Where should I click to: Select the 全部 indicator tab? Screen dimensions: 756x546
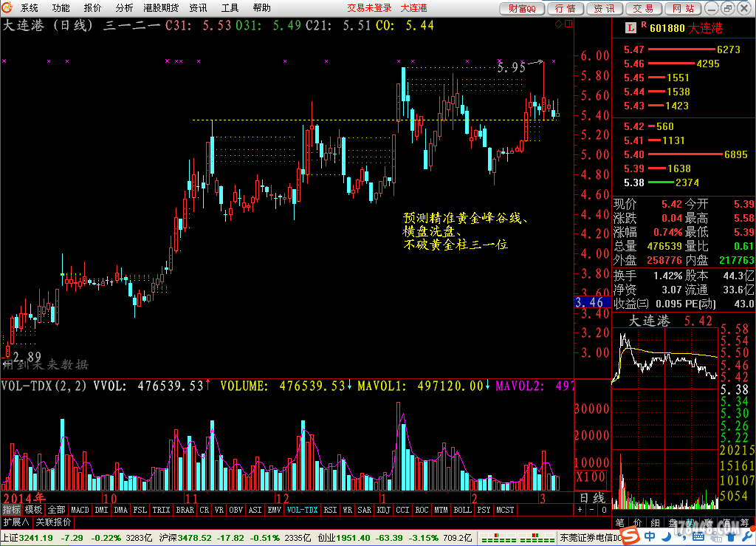point(56,510)
